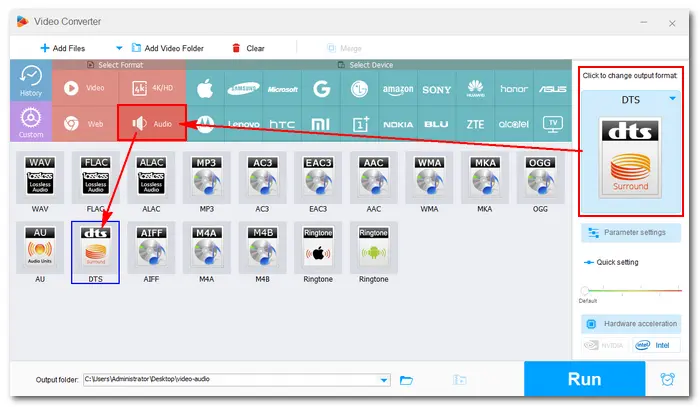Open LG device presets
700x407 pixels.
[359, 88]
